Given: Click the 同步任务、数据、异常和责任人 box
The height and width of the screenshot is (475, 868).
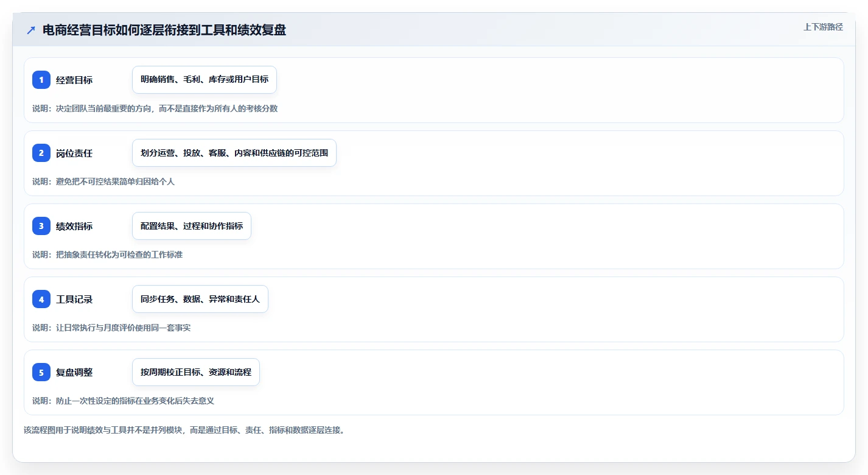Looking at the screenshot, I should click(200, 299).
